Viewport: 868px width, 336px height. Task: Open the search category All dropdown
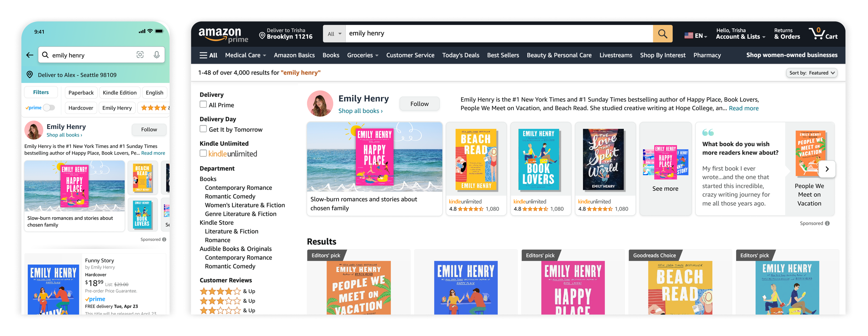pos(334,34)
